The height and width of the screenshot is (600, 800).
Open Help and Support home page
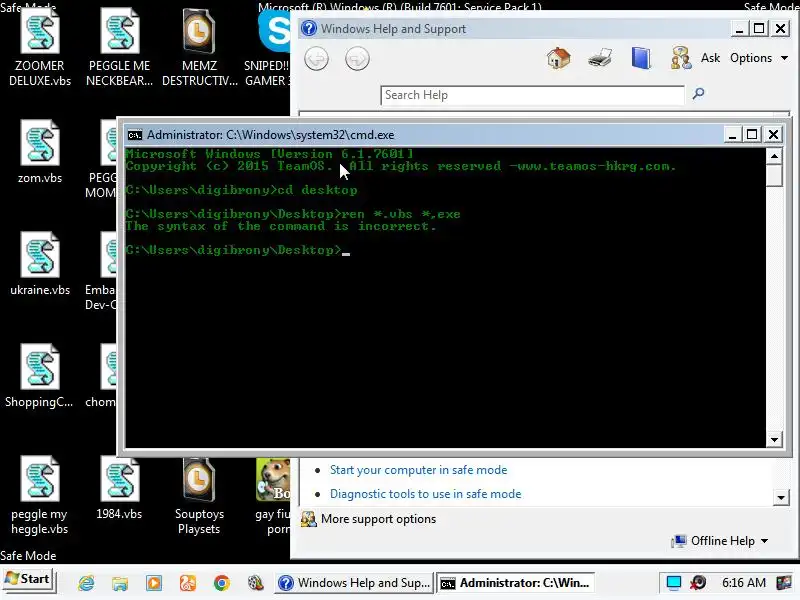point(559,58)
